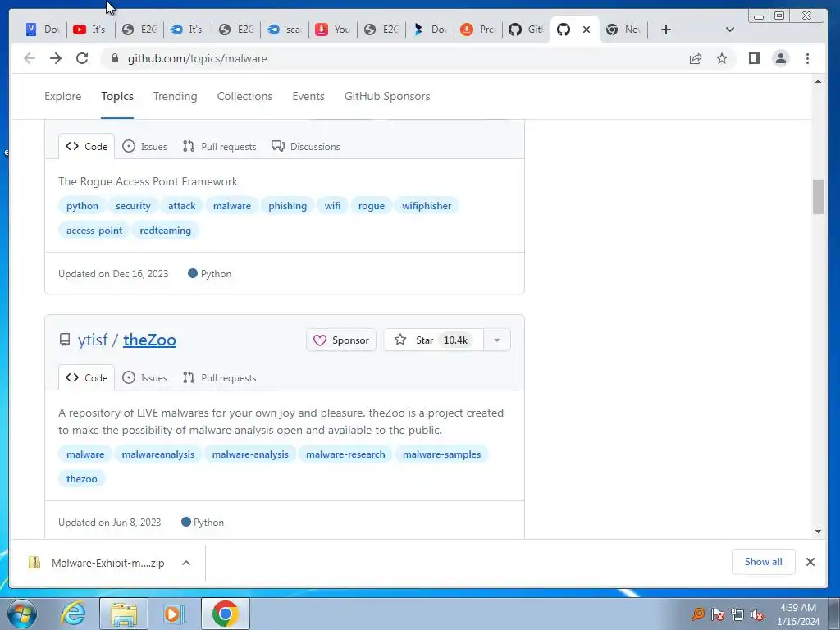Open the Collections navigation item
Viewport: 840px width, 630px height.
[244, 97]
